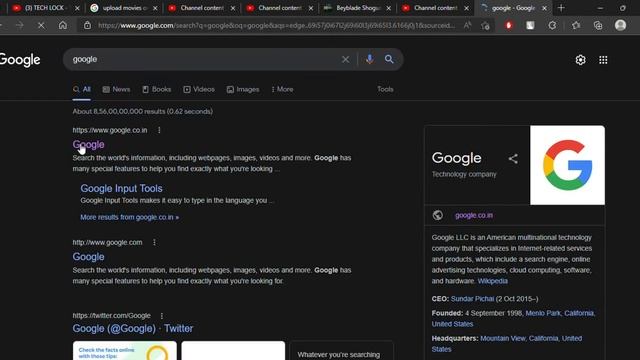Select the All results filter
640x360 pixels.
pyautogui.click(x=82, y=89)
